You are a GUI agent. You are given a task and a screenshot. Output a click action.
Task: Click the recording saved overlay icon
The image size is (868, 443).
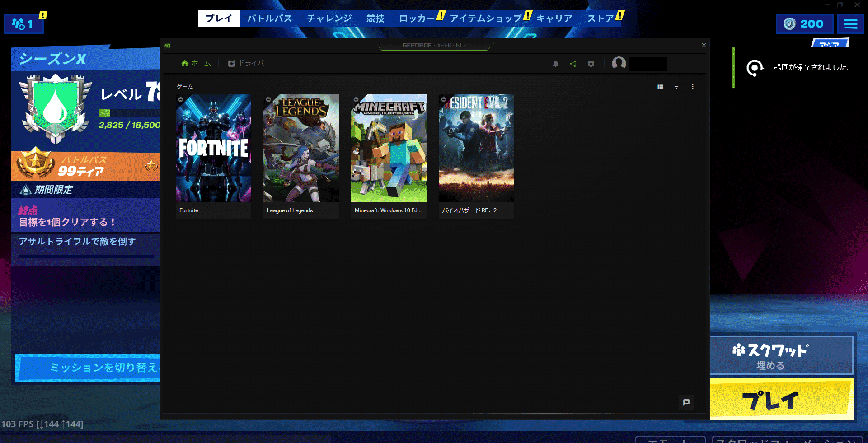point(755,68)
